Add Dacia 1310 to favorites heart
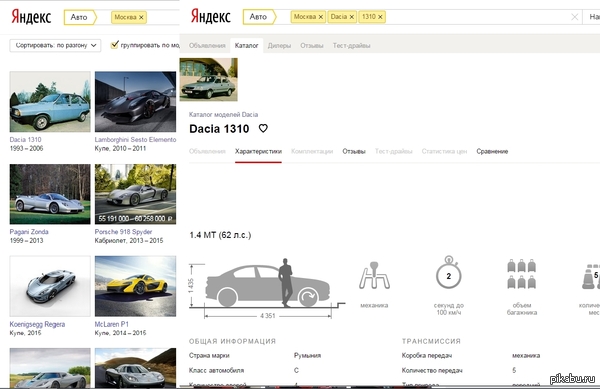This screenshot has height=389, width=600. 263,129
